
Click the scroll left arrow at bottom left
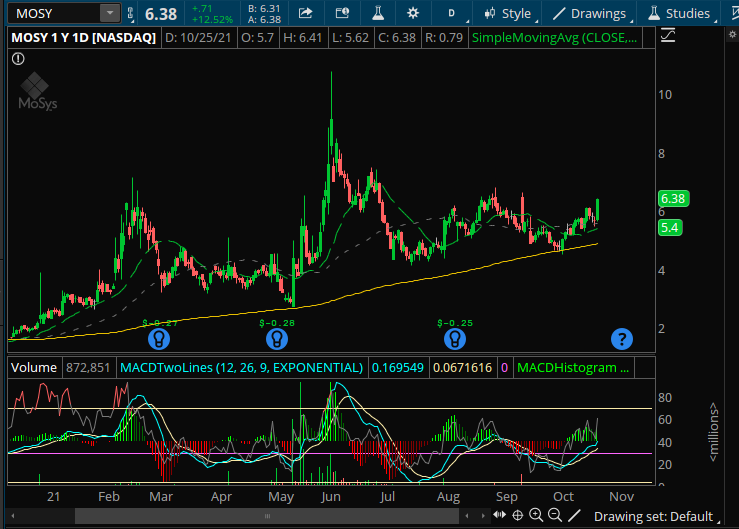click(13, 516)
